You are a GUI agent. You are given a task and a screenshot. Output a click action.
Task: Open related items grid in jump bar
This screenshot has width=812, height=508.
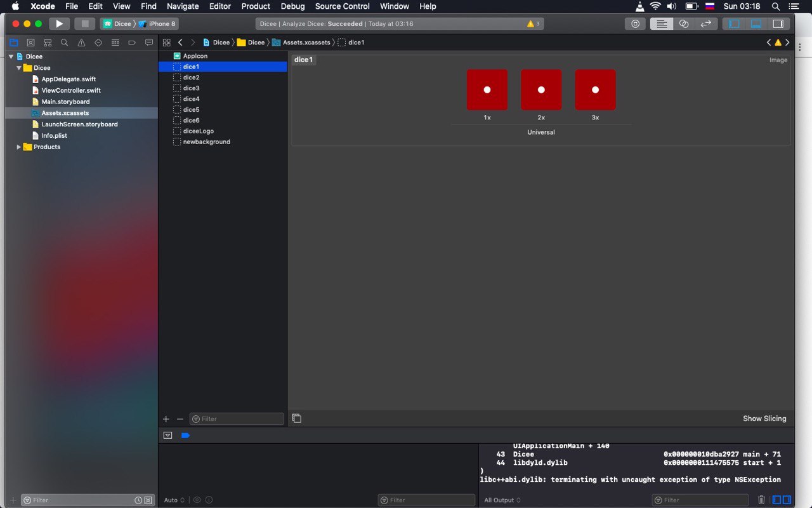tap(167, 43)
